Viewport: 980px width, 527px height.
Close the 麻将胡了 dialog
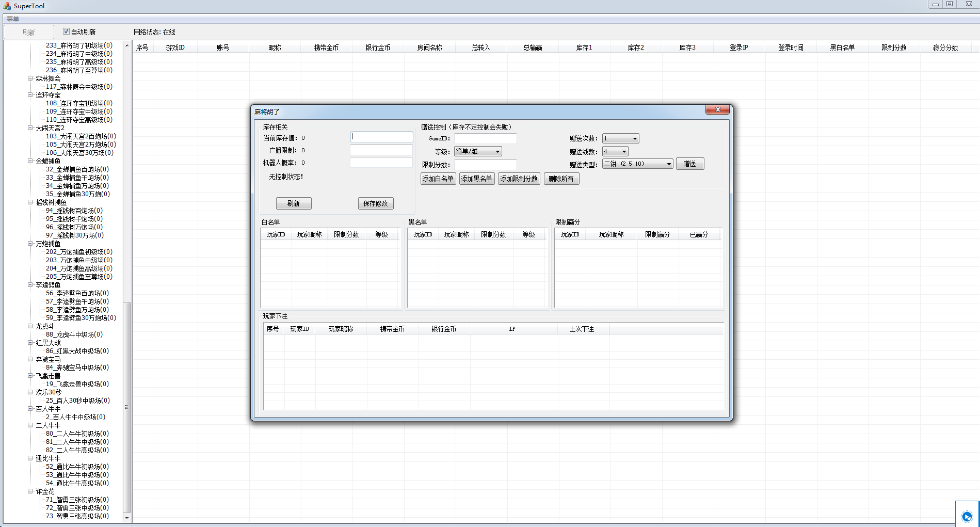pos(717,109)
